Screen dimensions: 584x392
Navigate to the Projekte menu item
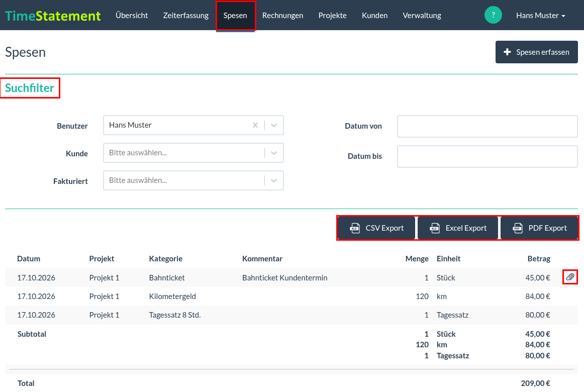[x=332, y=15]
